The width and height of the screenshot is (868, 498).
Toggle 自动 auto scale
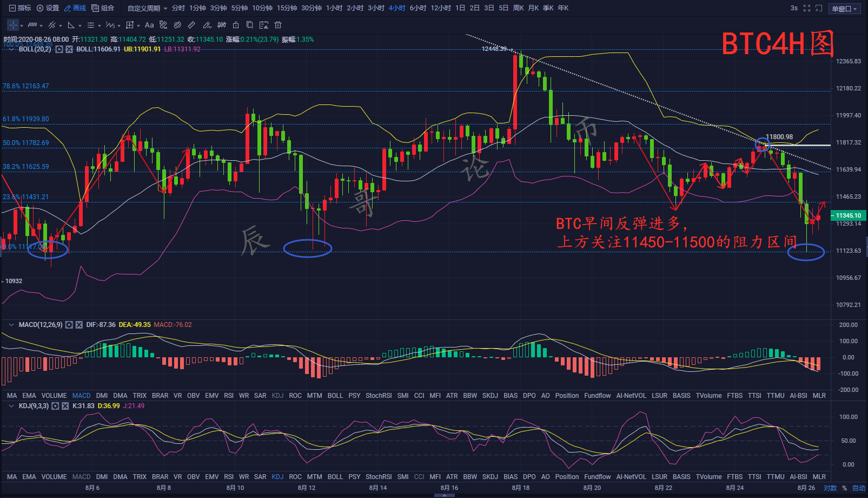pos(859,488)
